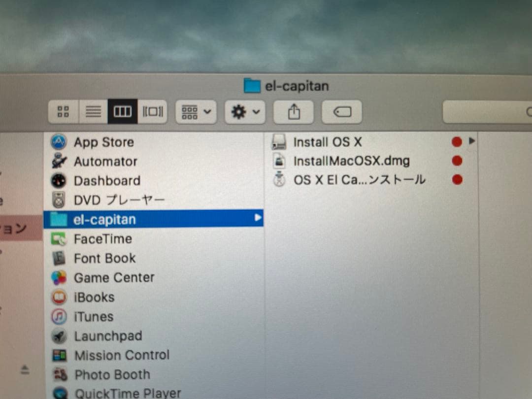The width and height of the screenshot is (532, 399).
Task: Switch to list view in the toolbar
Action: tap(93, 111)
